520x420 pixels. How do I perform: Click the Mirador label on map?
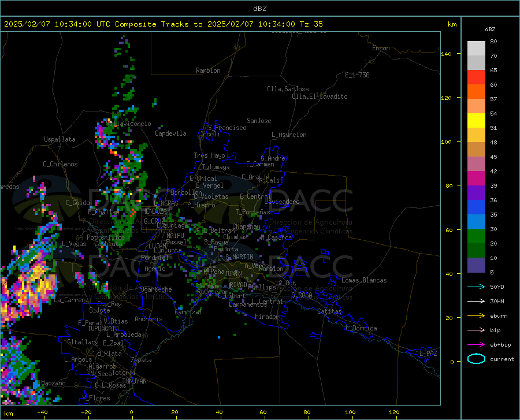pyautogui.click(x=266, y=317)
